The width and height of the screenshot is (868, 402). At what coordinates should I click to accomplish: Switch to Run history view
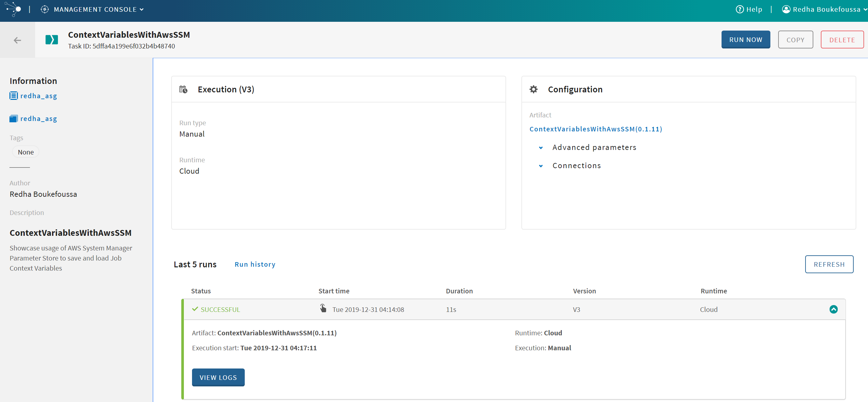click(x=255, y=264)
